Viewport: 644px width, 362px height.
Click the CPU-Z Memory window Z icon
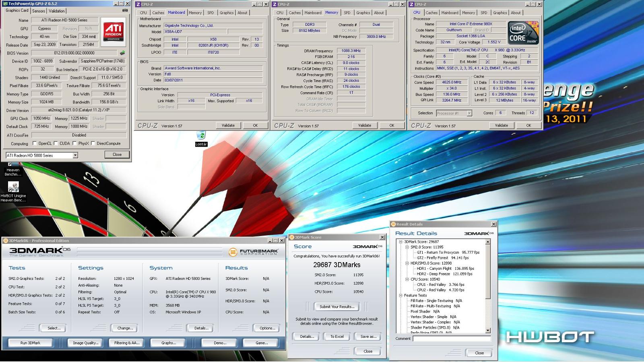275,4
